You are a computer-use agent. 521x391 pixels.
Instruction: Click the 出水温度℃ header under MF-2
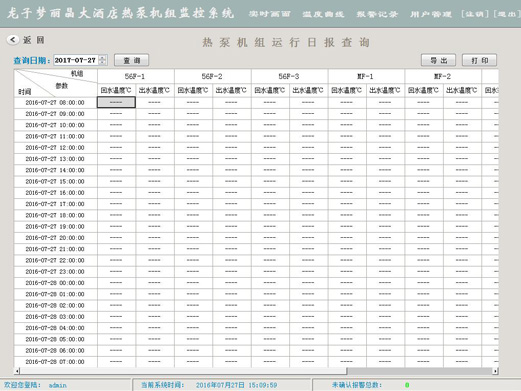(462, 90)
